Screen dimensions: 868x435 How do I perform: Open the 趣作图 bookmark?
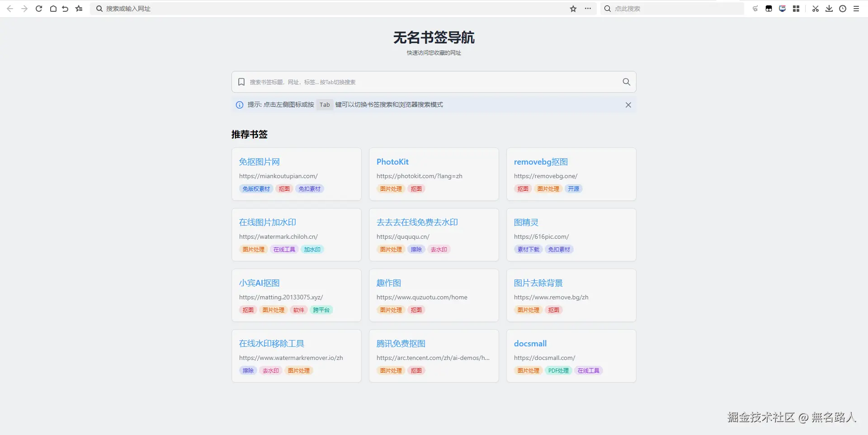click(x=389, y=283)
